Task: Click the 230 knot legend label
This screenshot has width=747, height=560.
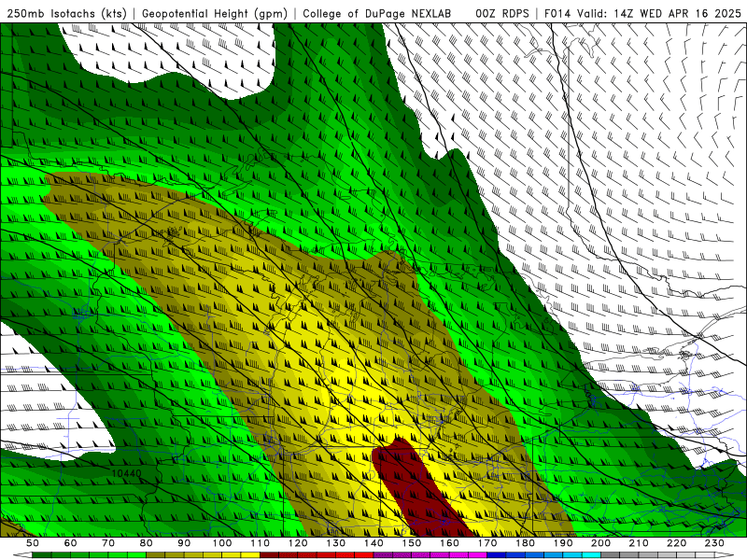Action: (714, 543)
